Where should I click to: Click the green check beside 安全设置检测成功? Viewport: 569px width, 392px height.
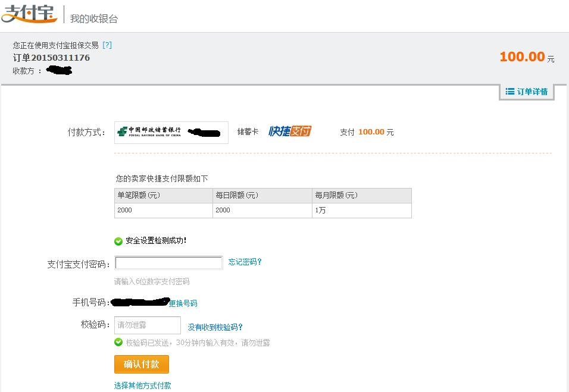118,241
